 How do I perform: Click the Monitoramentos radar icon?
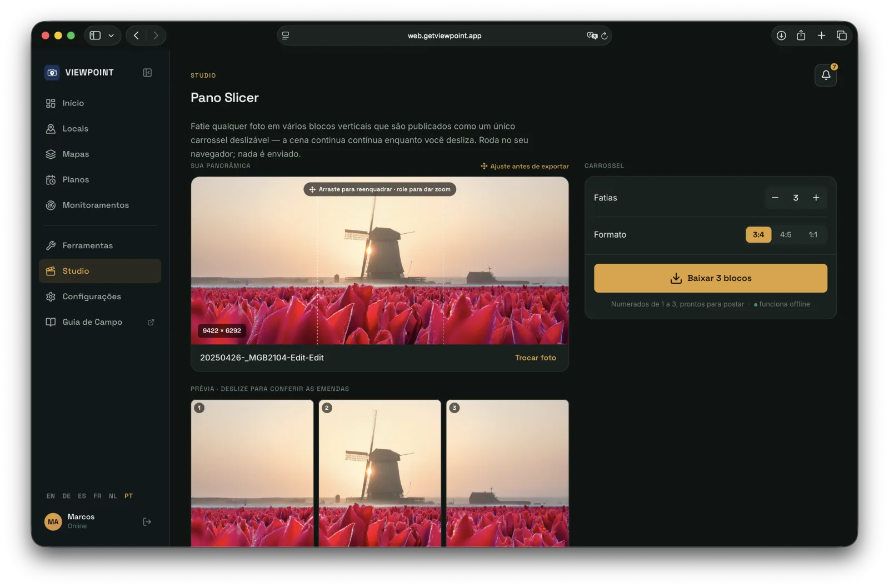pyautogui.click(x=51, y=205)
